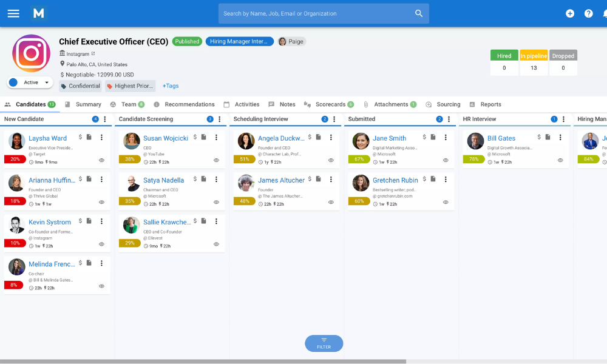
Task: Toggle eye visibility on Satya Nadella card
Action: click(x=217, y=202)
